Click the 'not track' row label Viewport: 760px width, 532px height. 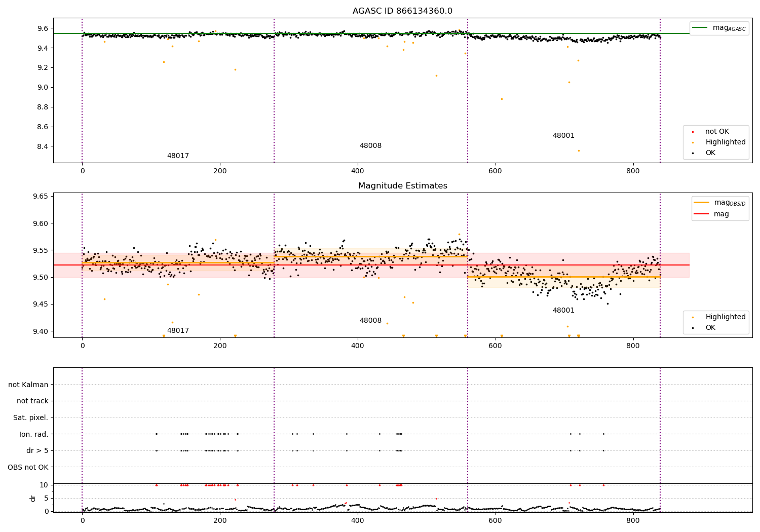(x=32, y=401)
